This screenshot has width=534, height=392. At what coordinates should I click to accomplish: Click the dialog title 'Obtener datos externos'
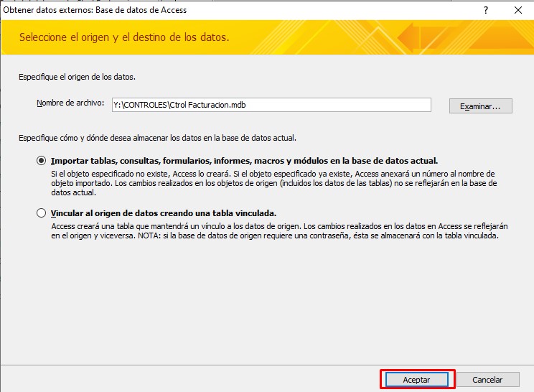click(x=95, y=10)
